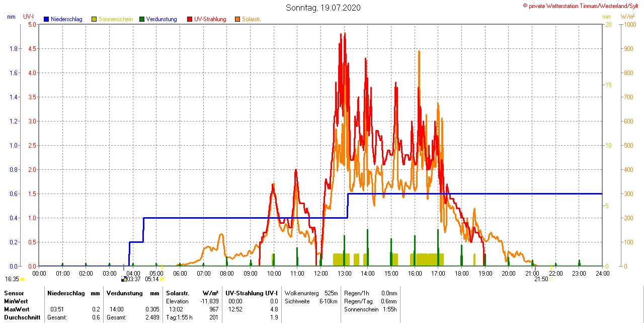Click the 201 solar average value
This screenshot has height=323, width=644.
pos(214,317)
